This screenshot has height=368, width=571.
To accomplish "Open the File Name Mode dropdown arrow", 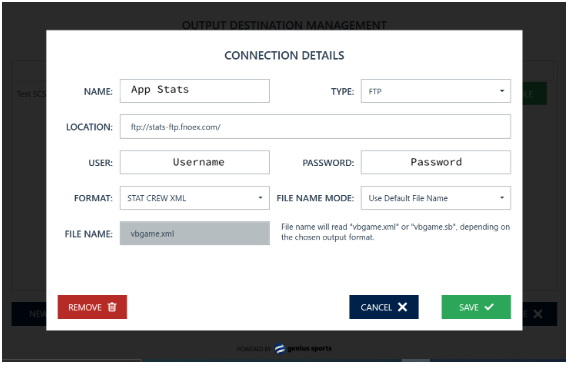I will coord(502,198).
